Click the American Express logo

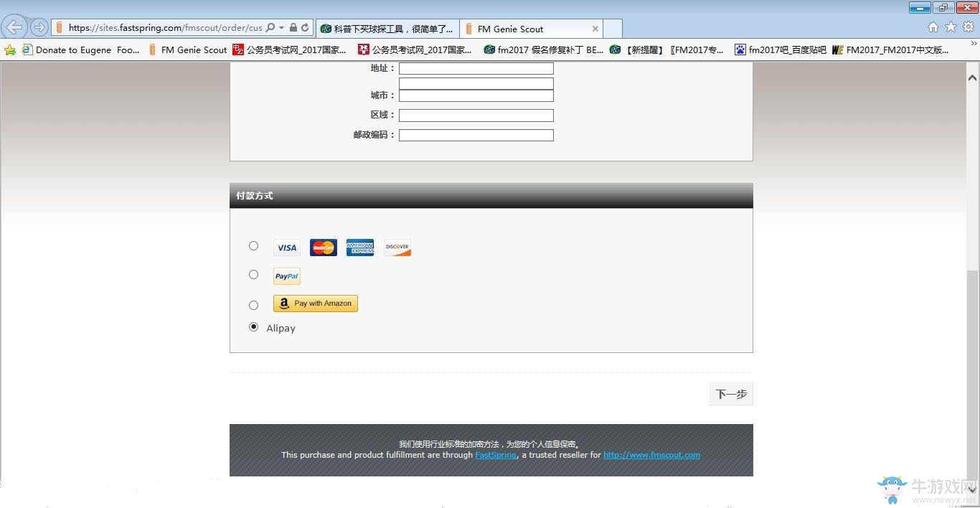(x=360, y=248)
